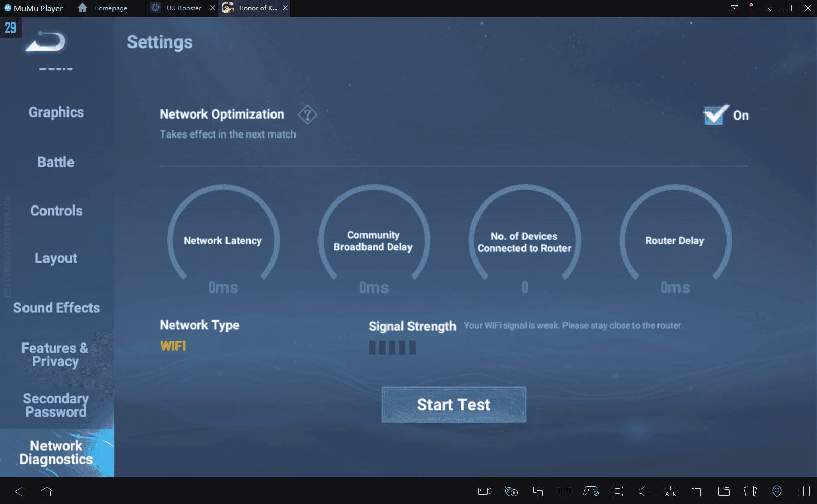Open Network Optimization help question mark

307,115
